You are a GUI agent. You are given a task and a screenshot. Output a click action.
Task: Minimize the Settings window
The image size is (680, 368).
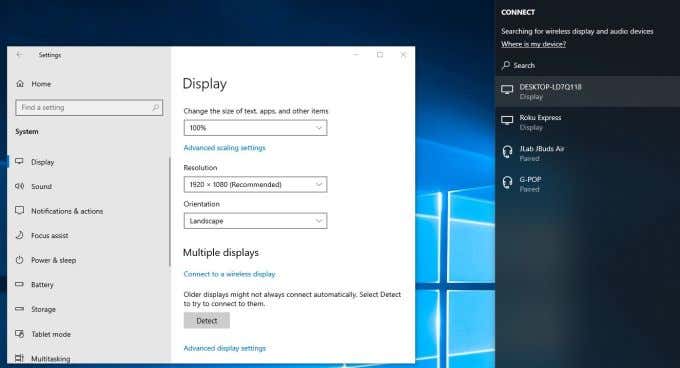[356, 55]
